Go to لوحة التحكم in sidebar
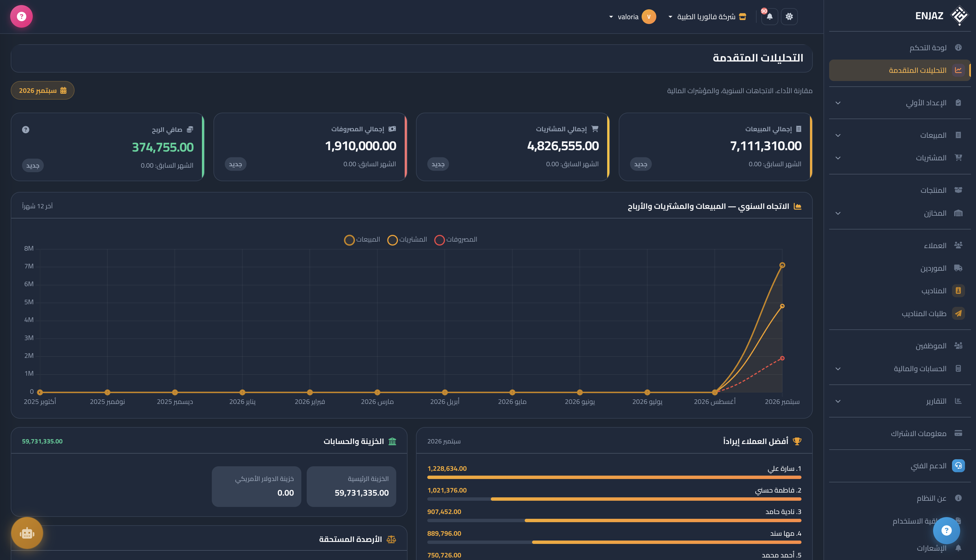The height and width of the screenshot is (560, 976). [x=900, y=48]
